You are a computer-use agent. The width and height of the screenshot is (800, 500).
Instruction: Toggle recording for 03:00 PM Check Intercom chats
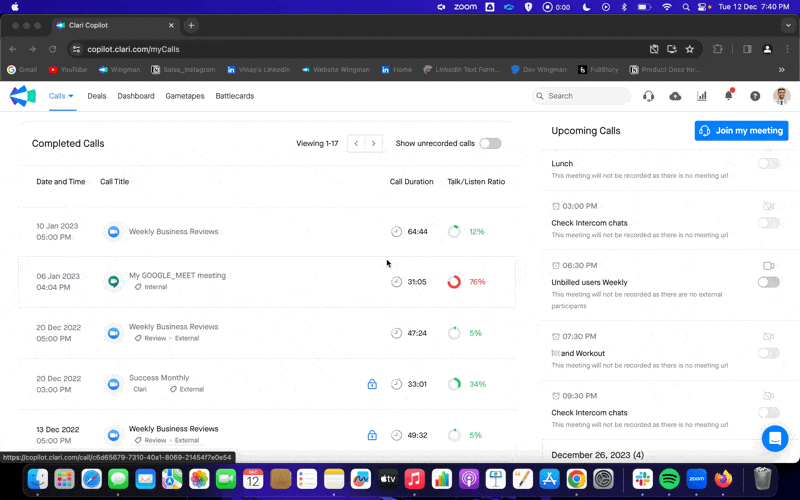[768, 222]
